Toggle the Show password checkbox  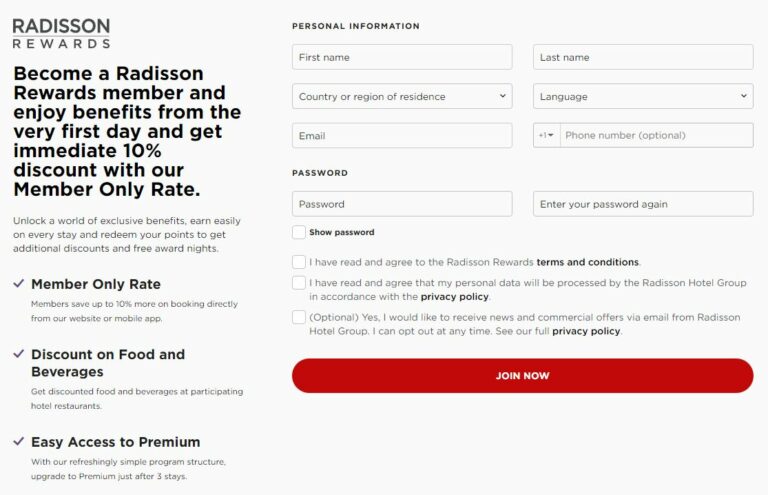tap(299, 232)
